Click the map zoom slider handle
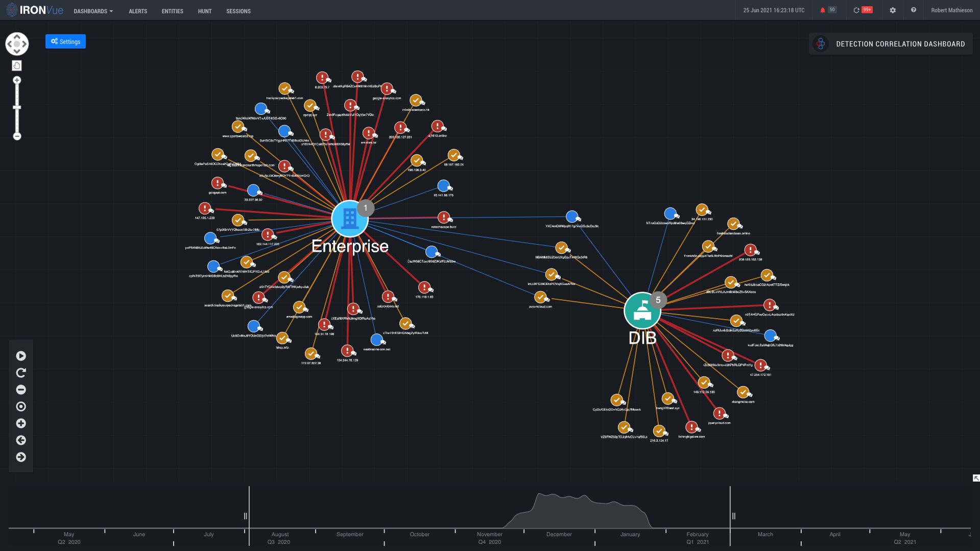The image size is (980, 551). [17, 107]
